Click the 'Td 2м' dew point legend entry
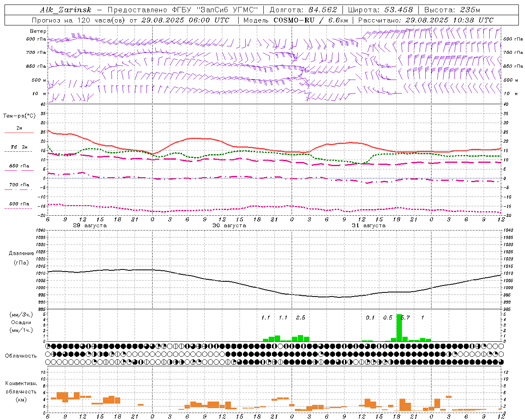Screen dimensions: 525x420 coord(19,147)
